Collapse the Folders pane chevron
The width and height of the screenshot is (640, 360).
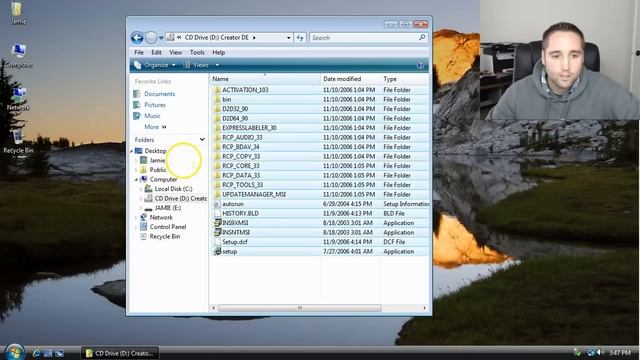(x=202, y=140)
